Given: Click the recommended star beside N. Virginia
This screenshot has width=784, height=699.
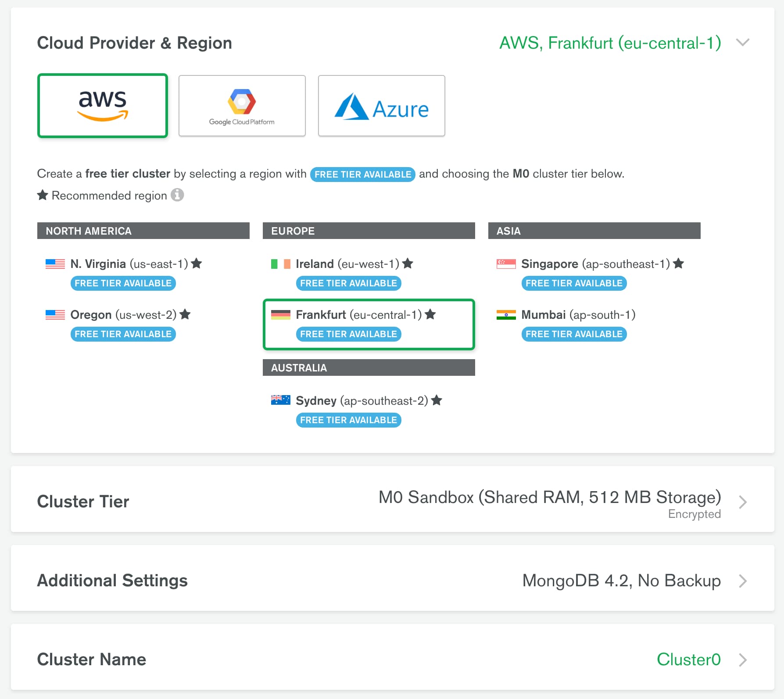Looking at the screenshot, I should (197, 263).
